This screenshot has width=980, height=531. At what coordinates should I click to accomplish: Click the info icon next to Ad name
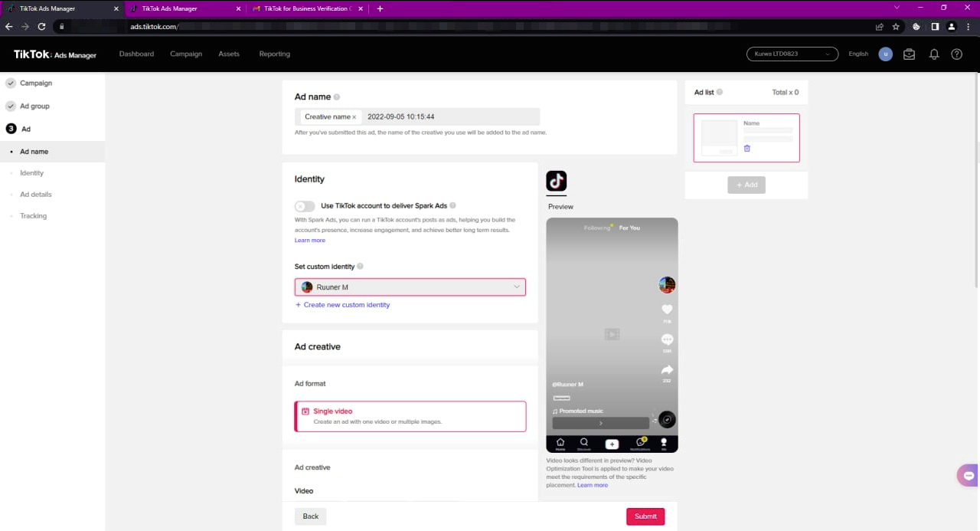[x=337, y=97]
